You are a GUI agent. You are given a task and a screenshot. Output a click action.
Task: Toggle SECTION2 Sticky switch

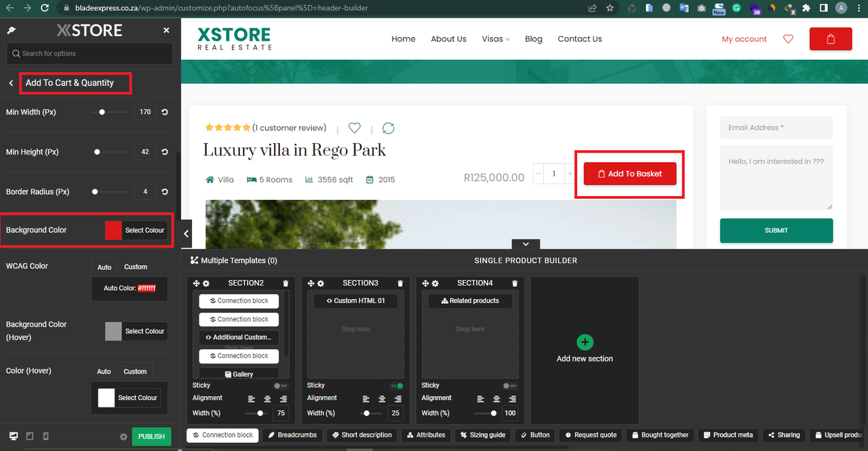(x=281, y=386)
